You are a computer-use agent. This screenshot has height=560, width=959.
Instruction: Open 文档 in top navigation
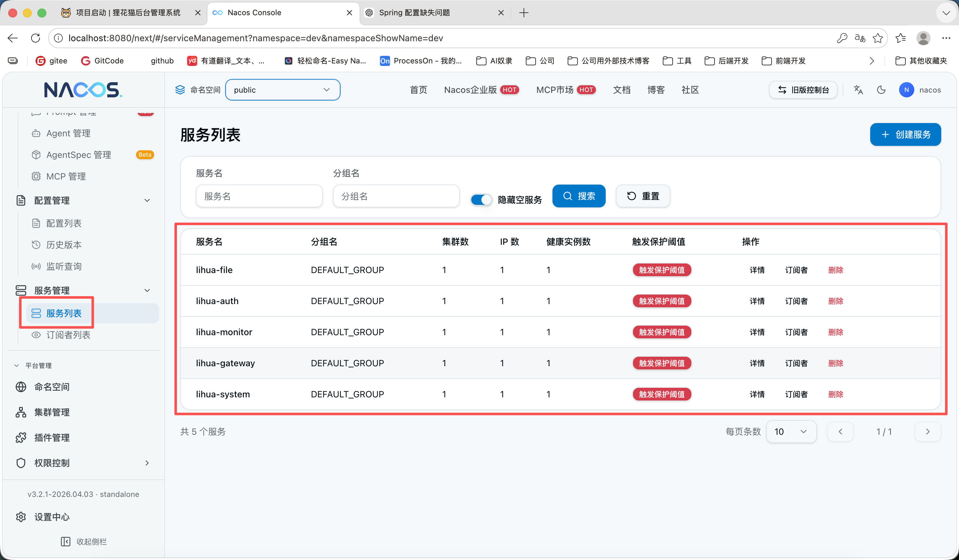[622, 90]
